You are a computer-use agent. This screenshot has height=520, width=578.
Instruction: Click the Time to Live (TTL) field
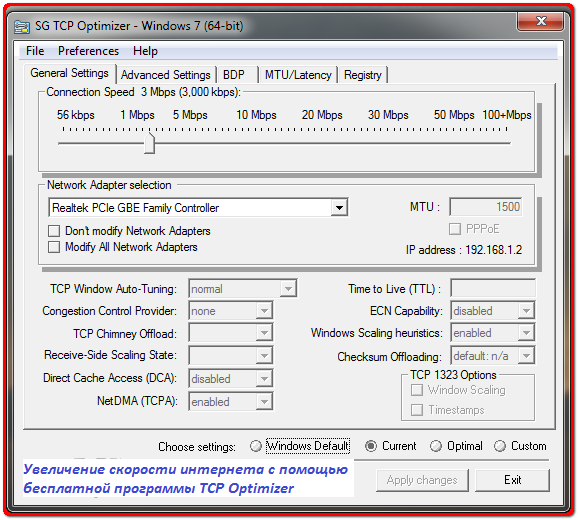[x=493, y=288]
